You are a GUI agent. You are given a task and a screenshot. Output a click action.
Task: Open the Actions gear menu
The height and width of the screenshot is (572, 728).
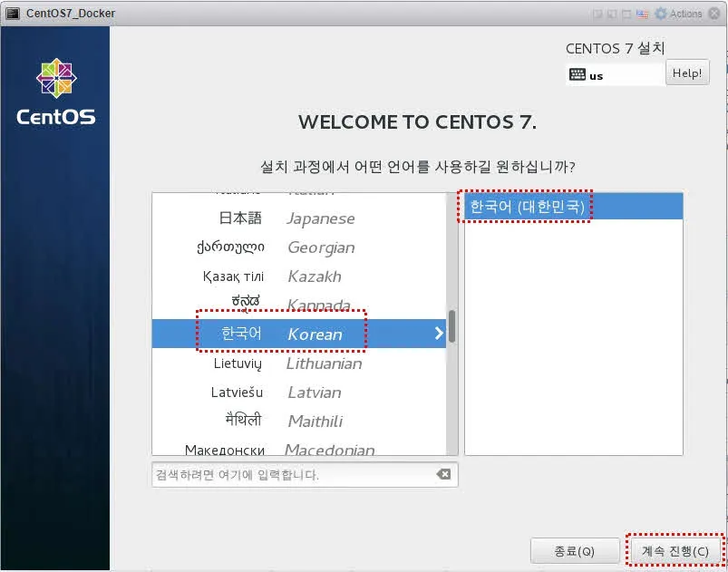(661, 14)
